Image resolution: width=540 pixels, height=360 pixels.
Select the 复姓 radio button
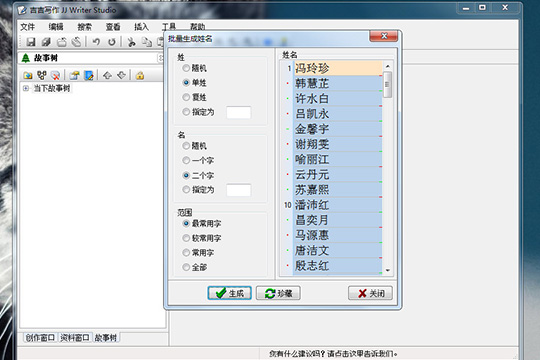(195, 97)
